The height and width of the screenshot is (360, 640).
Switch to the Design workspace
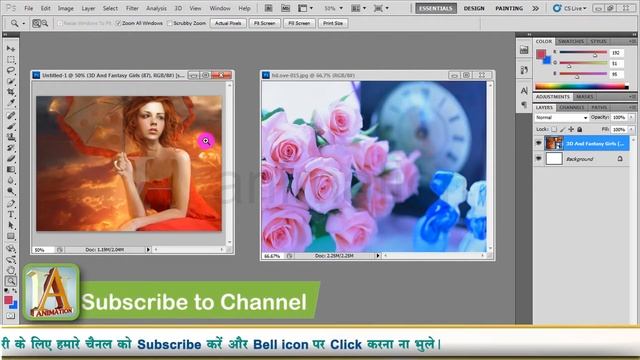pos(474,8)
